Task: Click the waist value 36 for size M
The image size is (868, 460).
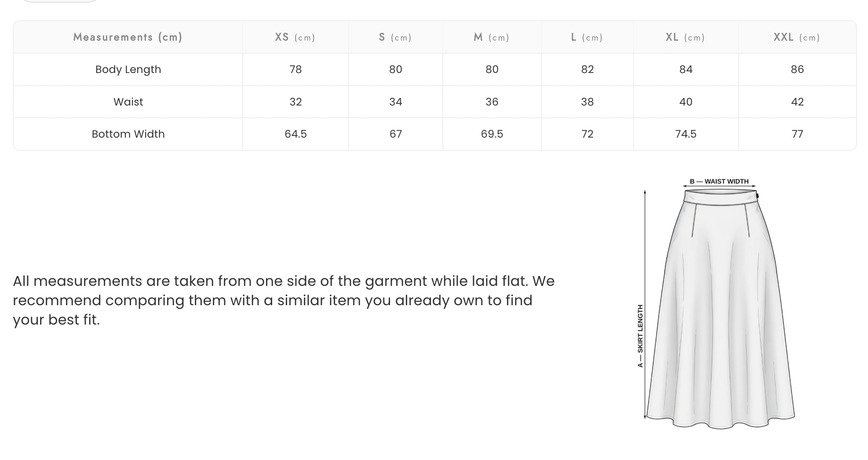Action: pyautogui.click(x=492, y=102)
